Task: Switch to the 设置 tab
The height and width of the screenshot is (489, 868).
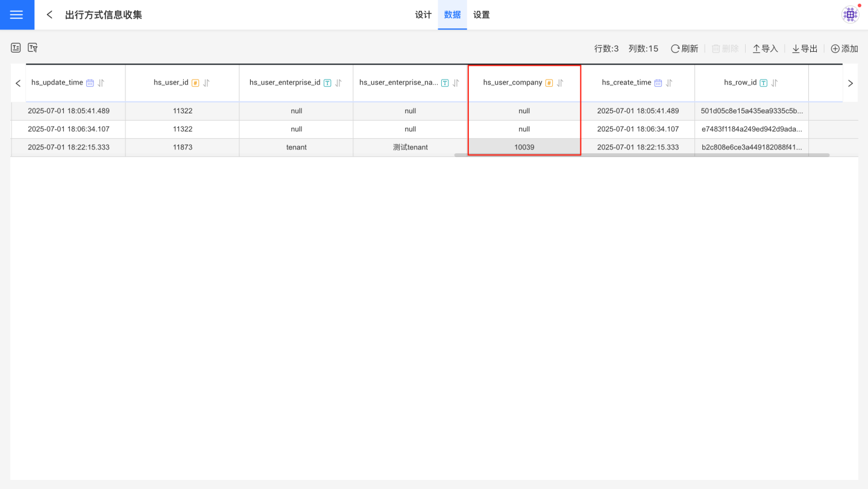Action: 481,15
